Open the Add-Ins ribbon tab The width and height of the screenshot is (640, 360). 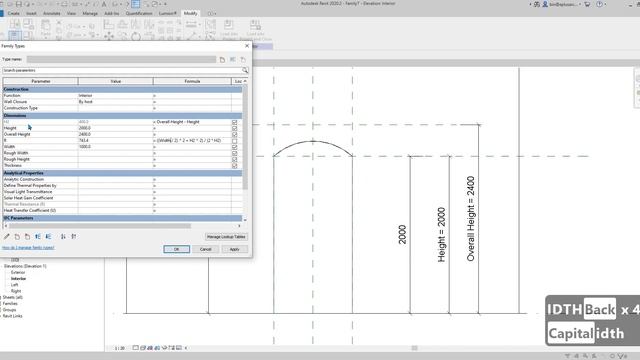tap(112, 13)
